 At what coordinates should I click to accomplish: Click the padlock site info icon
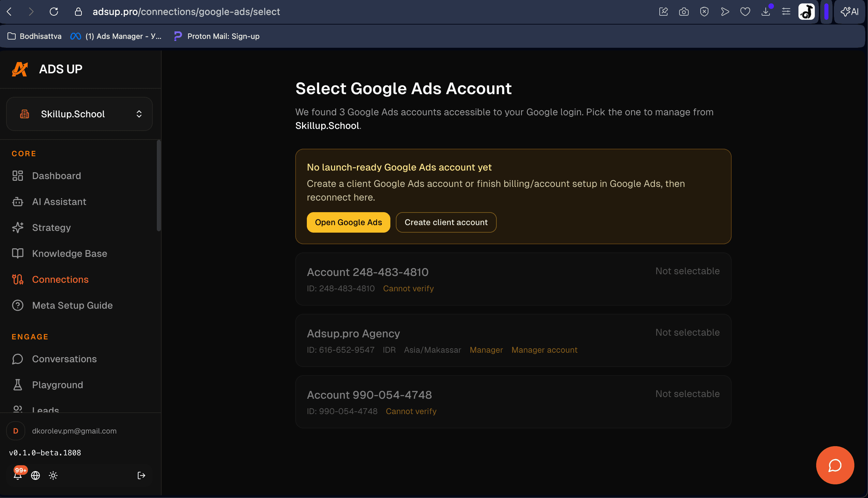point(78,12)
